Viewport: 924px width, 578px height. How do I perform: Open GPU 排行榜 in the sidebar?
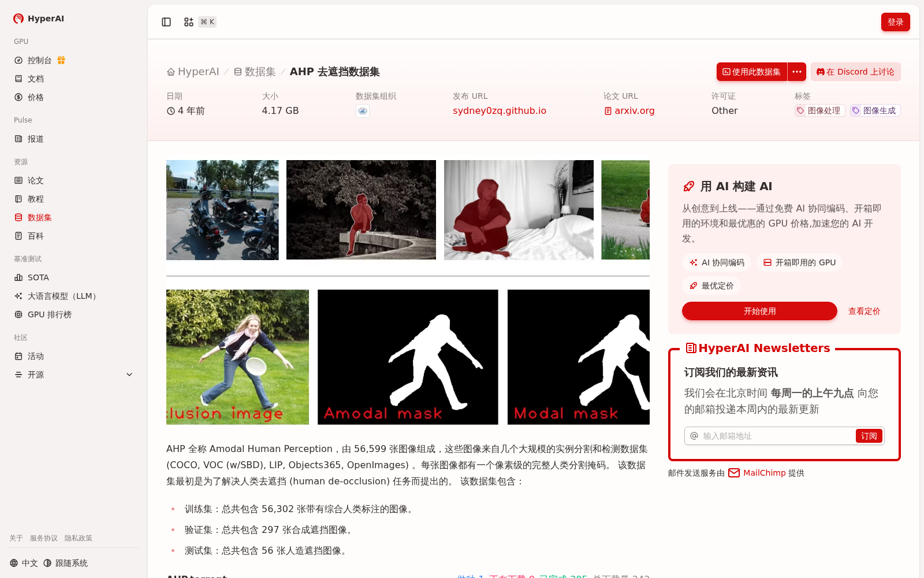coord(73,314)
